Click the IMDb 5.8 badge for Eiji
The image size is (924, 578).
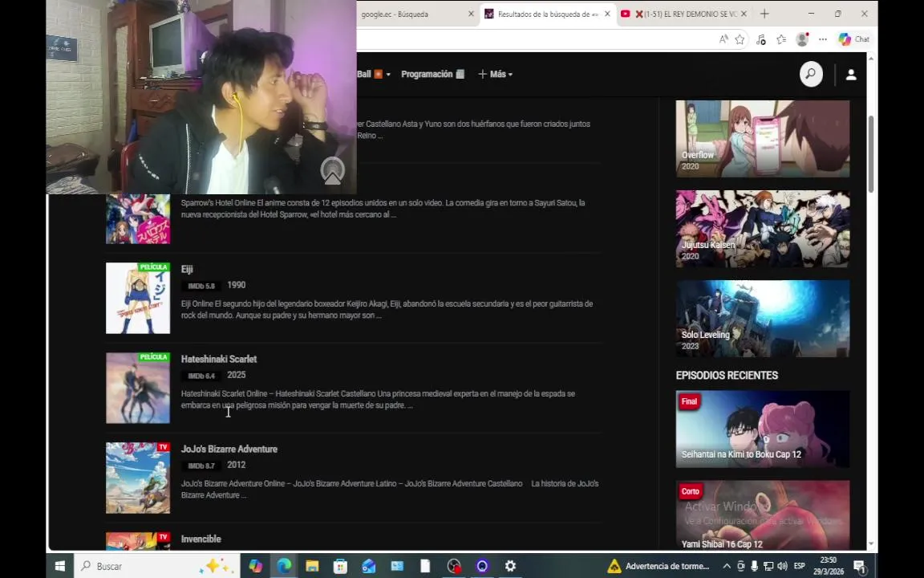[x=201, y=286]
